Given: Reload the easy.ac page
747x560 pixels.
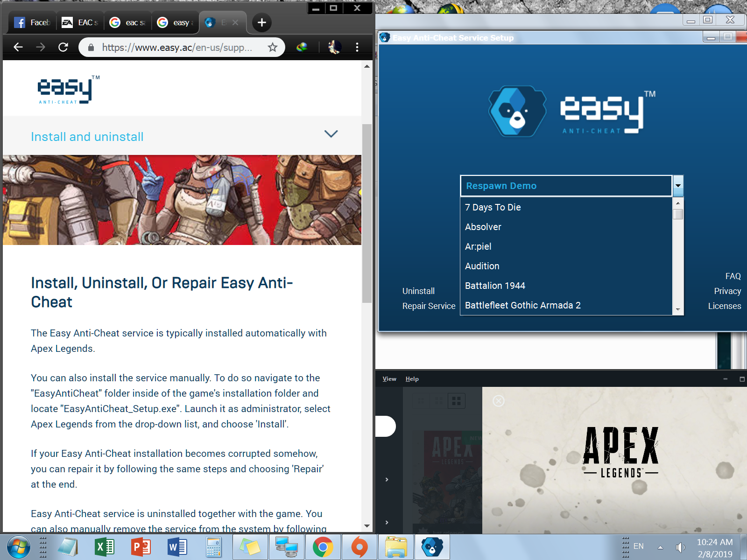Looking at the screenshot, I should (63, 47).
